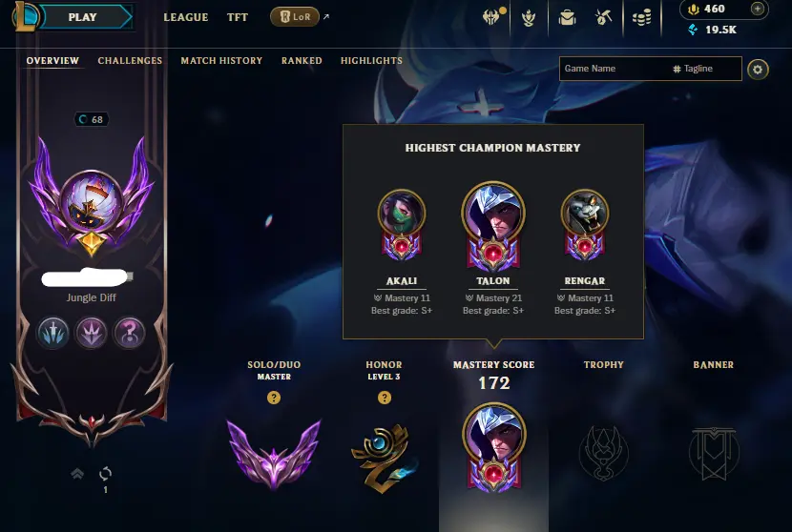Image resolution: width=792 pixels, height=532 pixels.
Task: Open the Clash tournaments icon
Action: click(x=491, y=17)
